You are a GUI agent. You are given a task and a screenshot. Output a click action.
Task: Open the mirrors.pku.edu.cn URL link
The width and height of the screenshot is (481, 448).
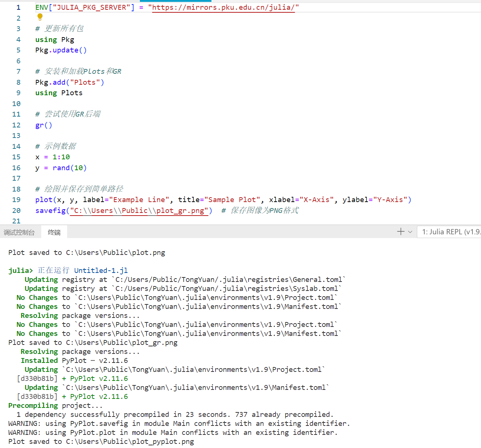point(223,7)
